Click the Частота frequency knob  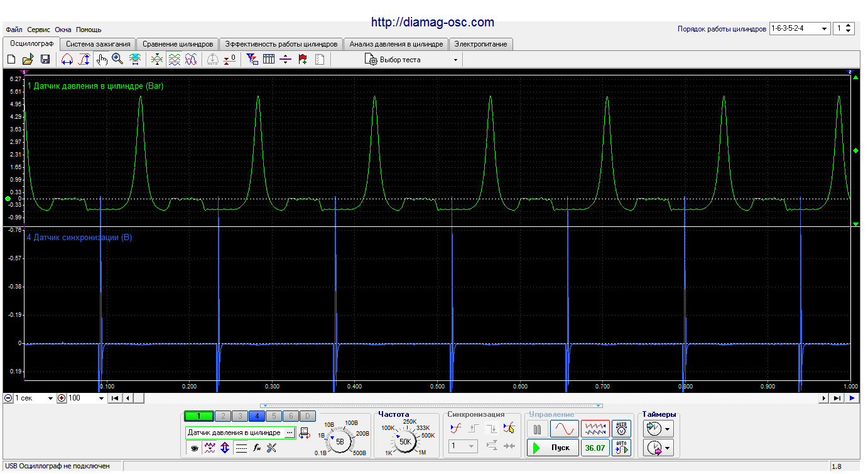coord(405,441)
